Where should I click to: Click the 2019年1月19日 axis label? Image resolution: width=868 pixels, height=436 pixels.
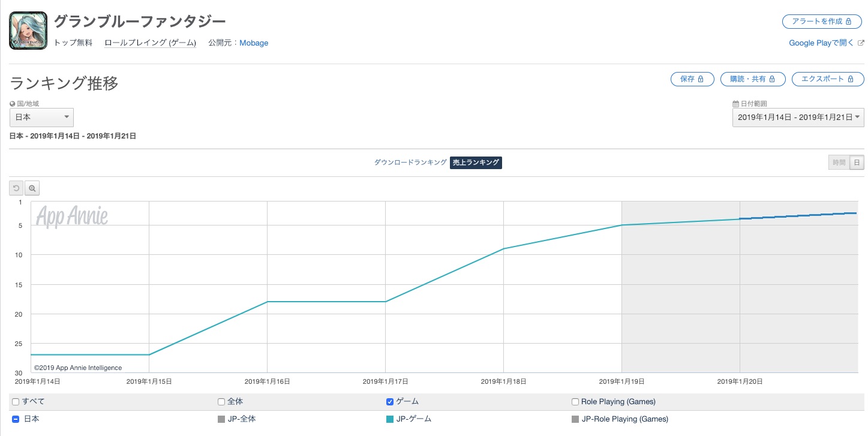(x=622, y=381)
